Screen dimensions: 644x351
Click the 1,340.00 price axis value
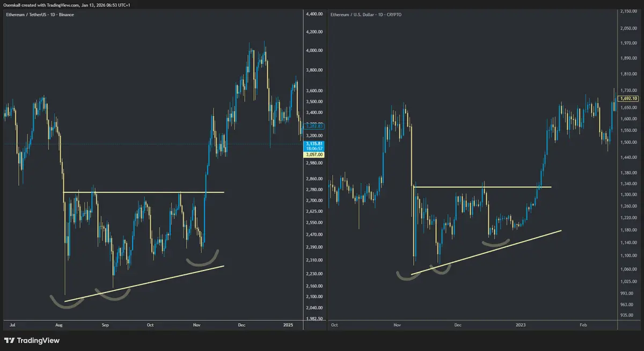click(628, 183)
